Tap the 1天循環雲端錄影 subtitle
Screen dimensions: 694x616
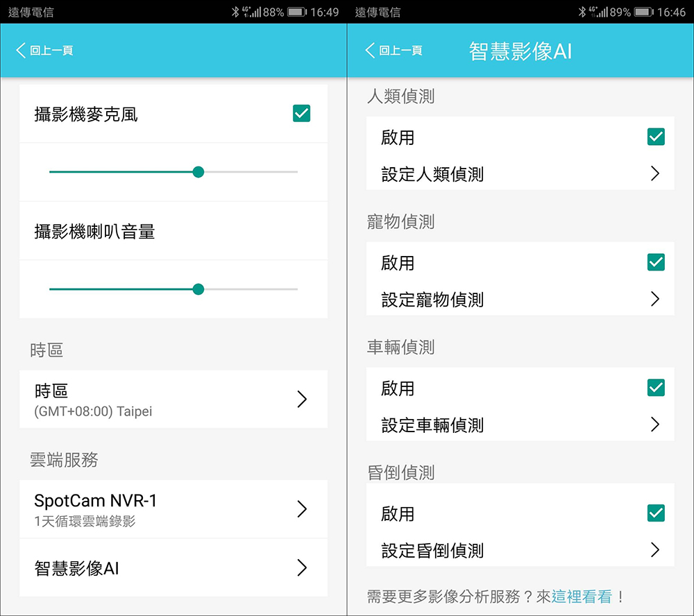coord(85,521)
